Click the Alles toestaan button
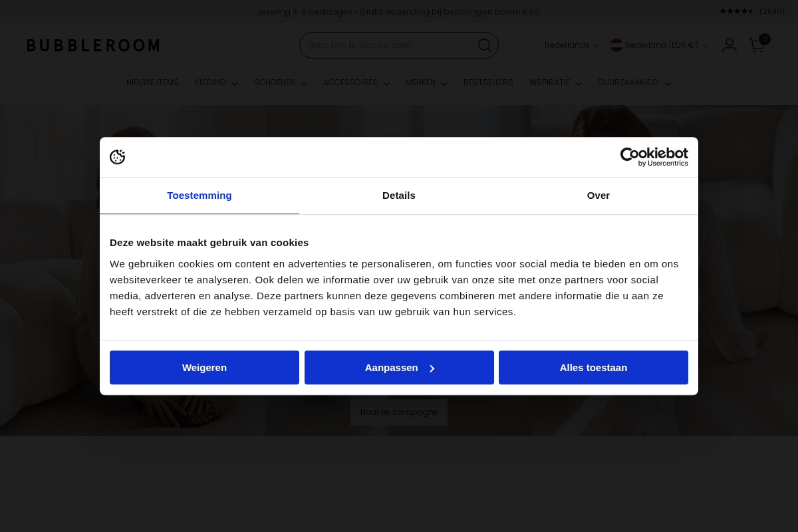Viewport: 798px width, 532px height. (593, 367)
